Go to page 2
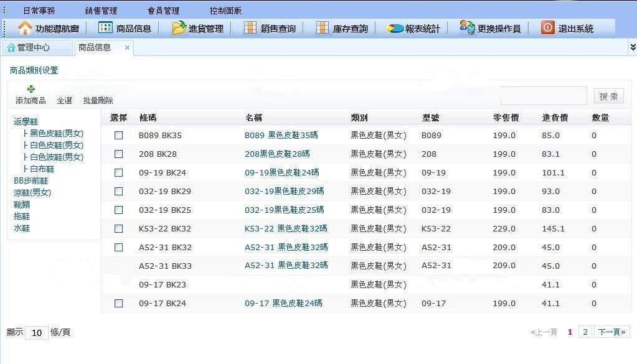Image resolution: width=637 pixels, height=364 pixels. click(585, 332)
